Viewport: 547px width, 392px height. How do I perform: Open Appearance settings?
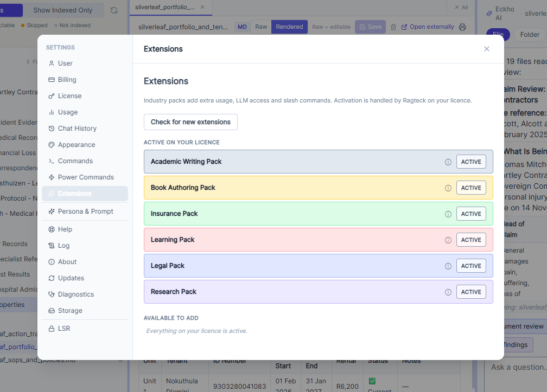pos(85,145)
